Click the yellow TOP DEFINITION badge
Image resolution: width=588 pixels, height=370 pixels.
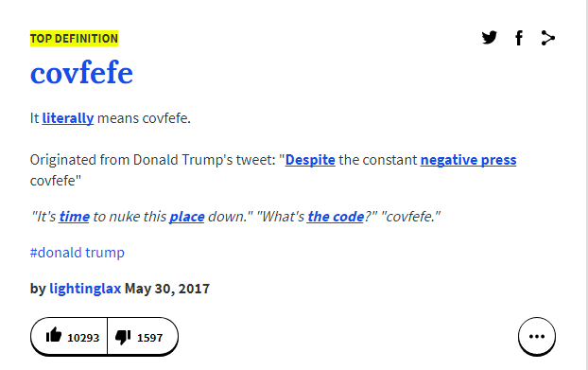click(x=75, y=38)
